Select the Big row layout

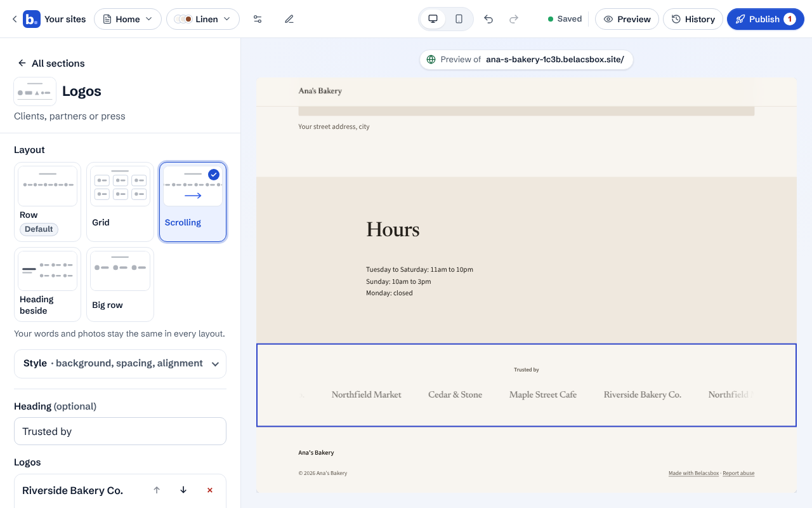click(x=120, y=284)
